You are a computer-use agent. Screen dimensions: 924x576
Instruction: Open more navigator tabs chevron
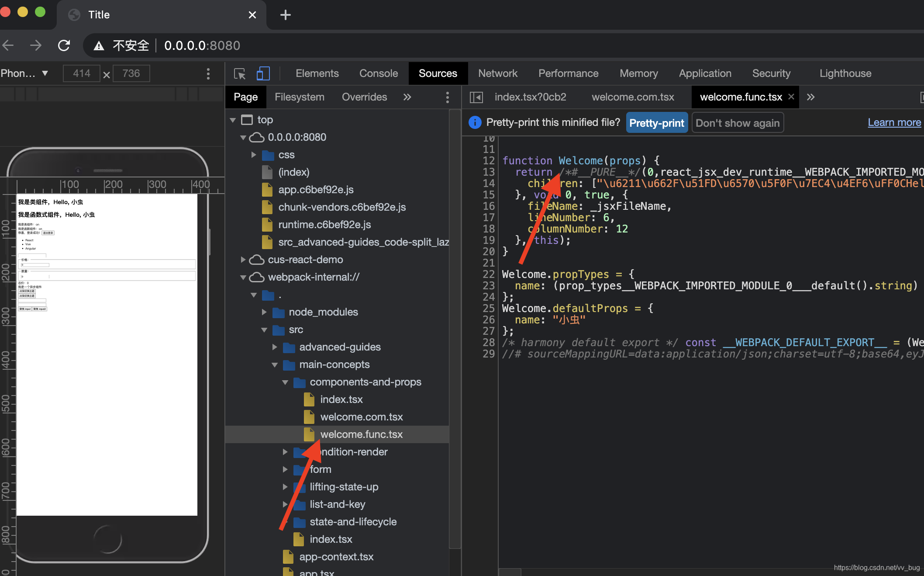[407, 97]
